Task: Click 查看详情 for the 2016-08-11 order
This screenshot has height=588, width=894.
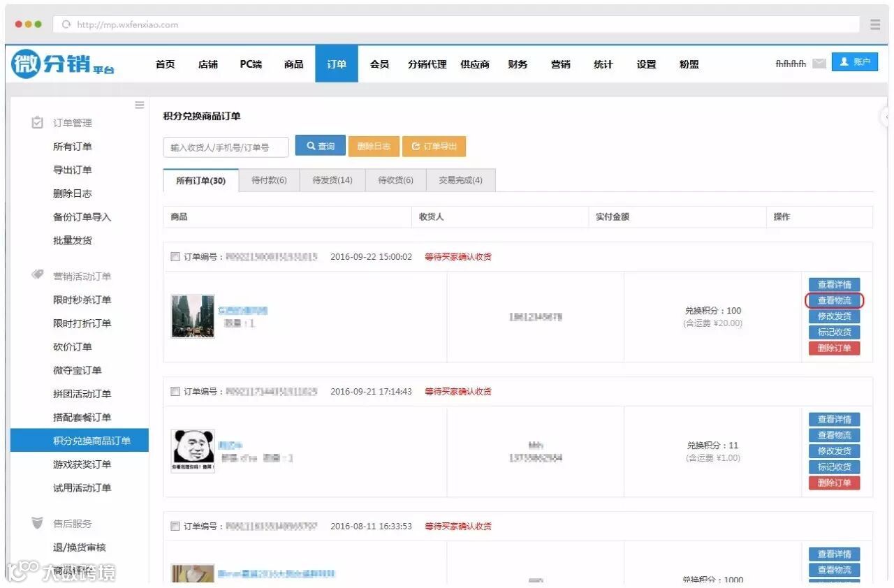Action: tap(835, 554)
